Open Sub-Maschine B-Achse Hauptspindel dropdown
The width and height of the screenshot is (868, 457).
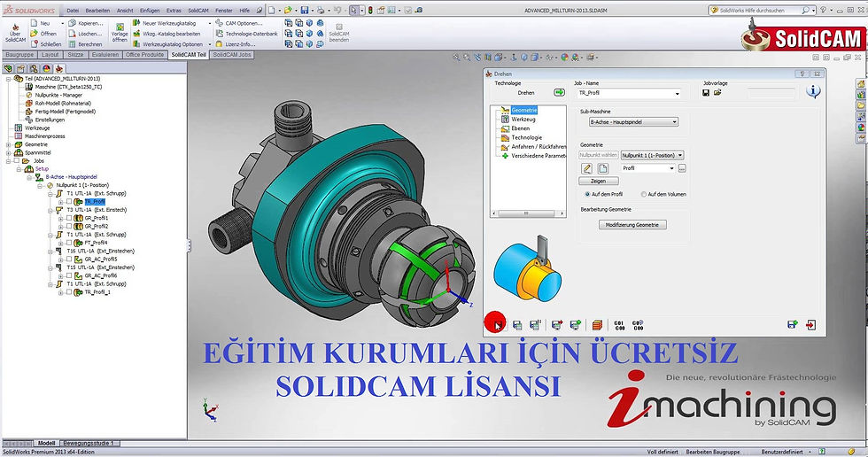coord(633,121)
